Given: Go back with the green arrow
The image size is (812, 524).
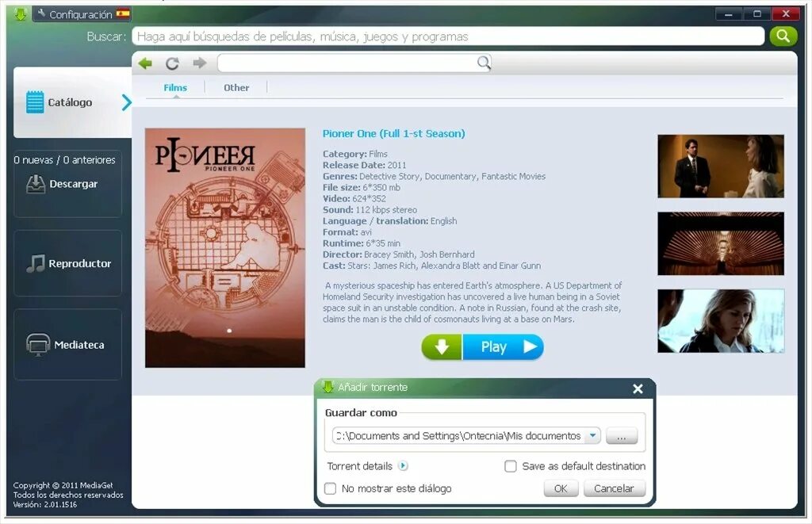Looking at the screenshot, I should click(146, 63).
